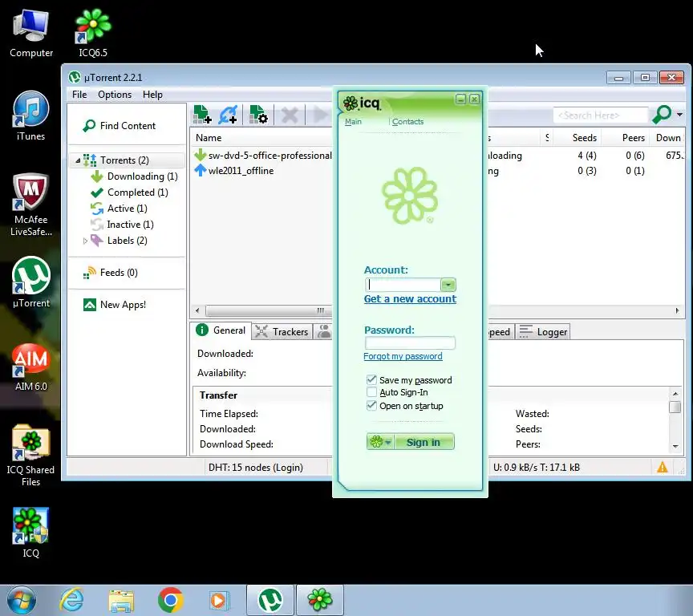The height and width of the screenshot is (616, 693).
Task: Minimize the ICQ login window
Action: [x=460, y=99]
